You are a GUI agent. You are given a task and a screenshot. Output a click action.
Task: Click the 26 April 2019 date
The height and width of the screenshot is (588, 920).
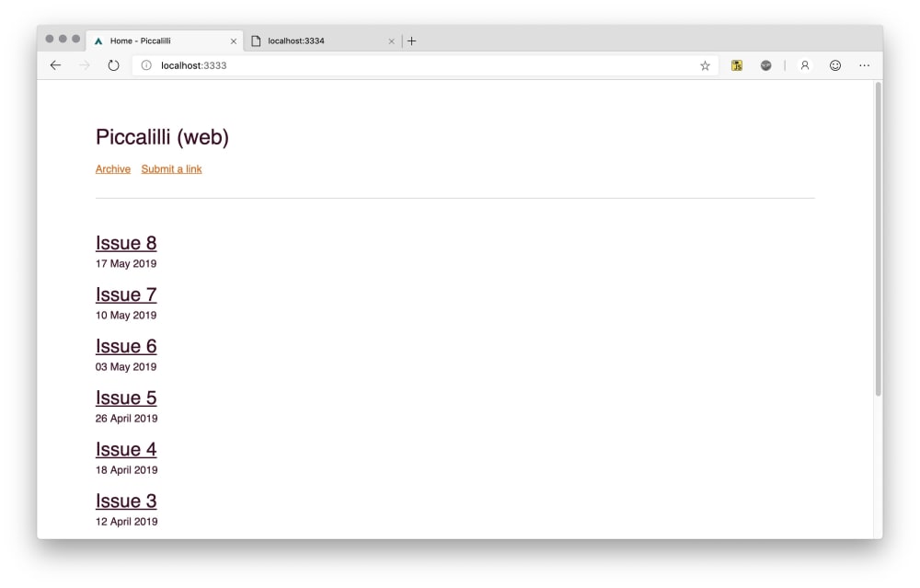click(127, 419)
